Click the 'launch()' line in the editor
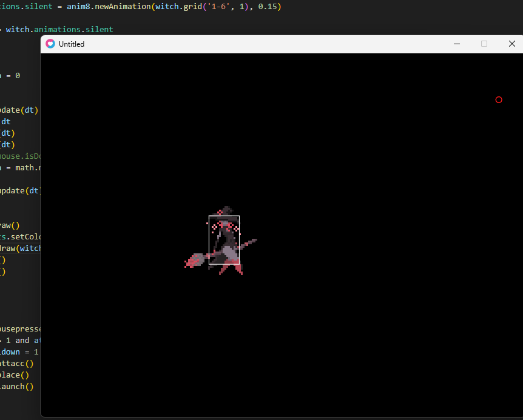The width and height of the screenshot is (523, 420). coord(16,386)
